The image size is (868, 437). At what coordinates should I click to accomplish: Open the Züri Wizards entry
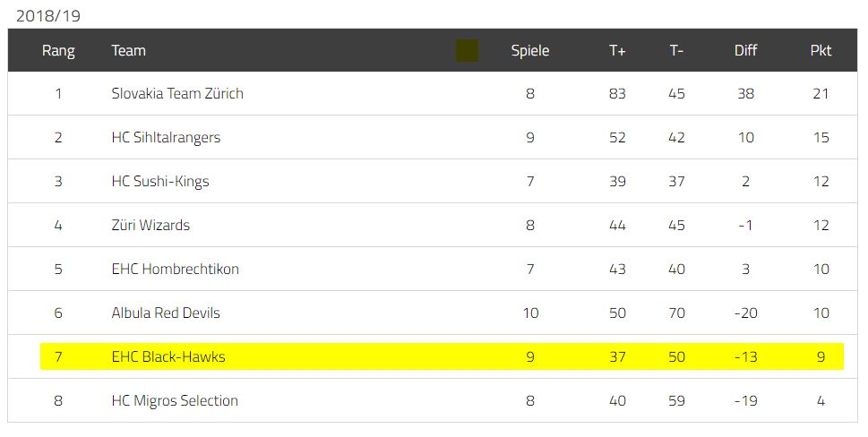(150, 225)
